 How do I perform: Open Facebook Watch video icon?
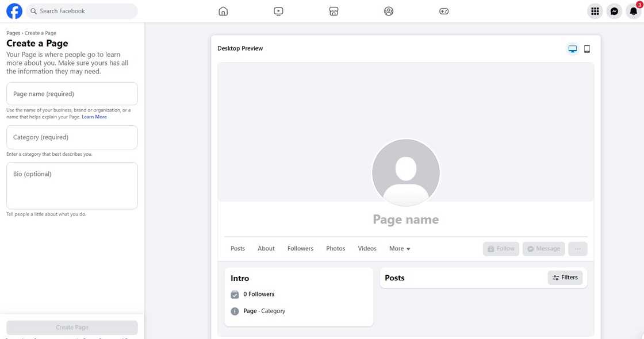[x=278, y=10]
